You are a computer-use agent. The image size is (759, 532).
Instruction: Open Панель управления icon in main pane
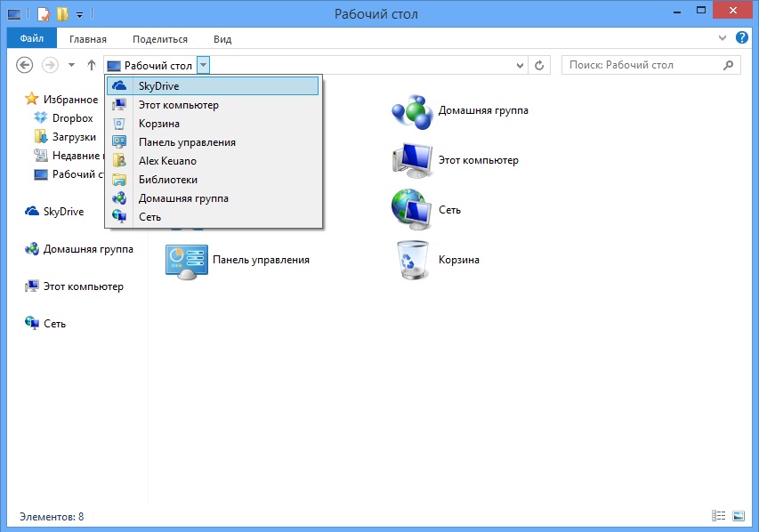pos(187,260)
